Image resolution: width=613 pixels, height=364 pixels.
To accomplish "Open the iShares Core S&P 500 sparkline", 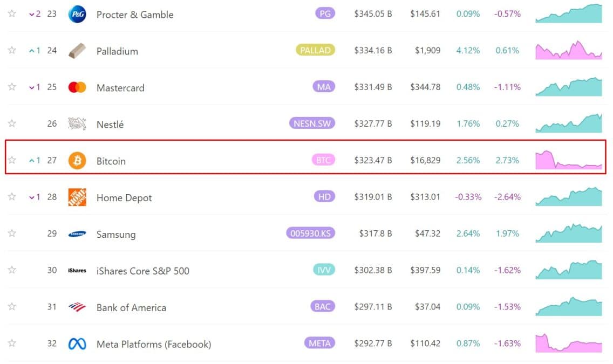I will tap(569, 270).
